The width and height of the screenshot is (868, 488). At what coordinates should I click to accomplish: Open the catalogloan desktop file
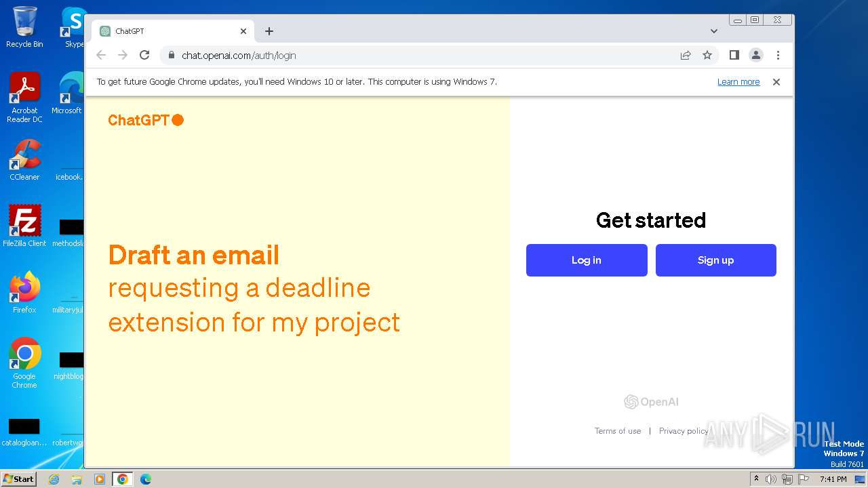pos(24,431)
